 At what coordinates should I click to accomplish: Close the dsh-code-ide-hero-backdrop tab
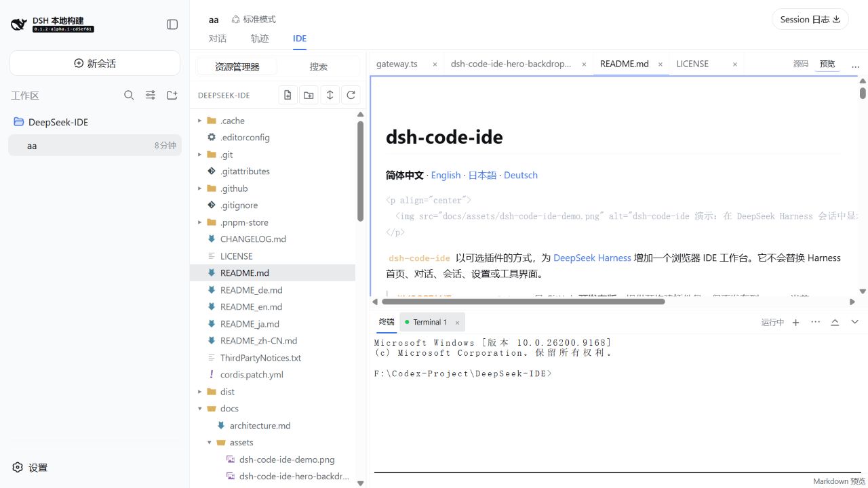pos(584,64)
